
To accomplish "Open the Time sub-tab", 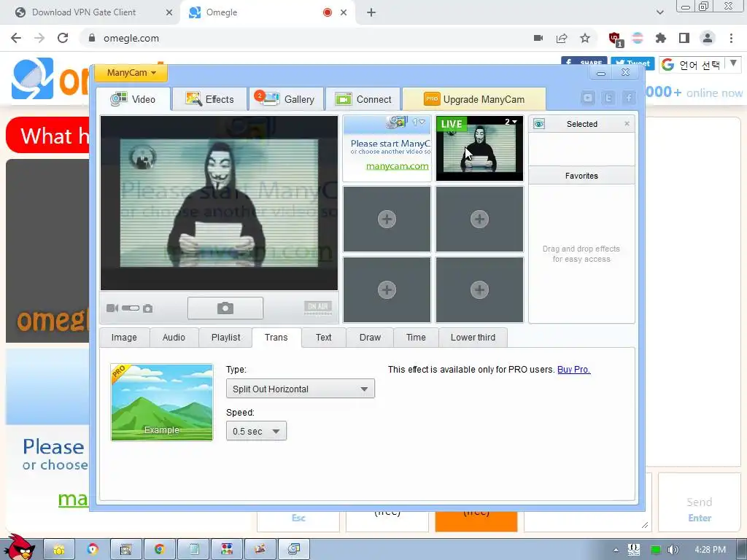I will pos(416,338).
